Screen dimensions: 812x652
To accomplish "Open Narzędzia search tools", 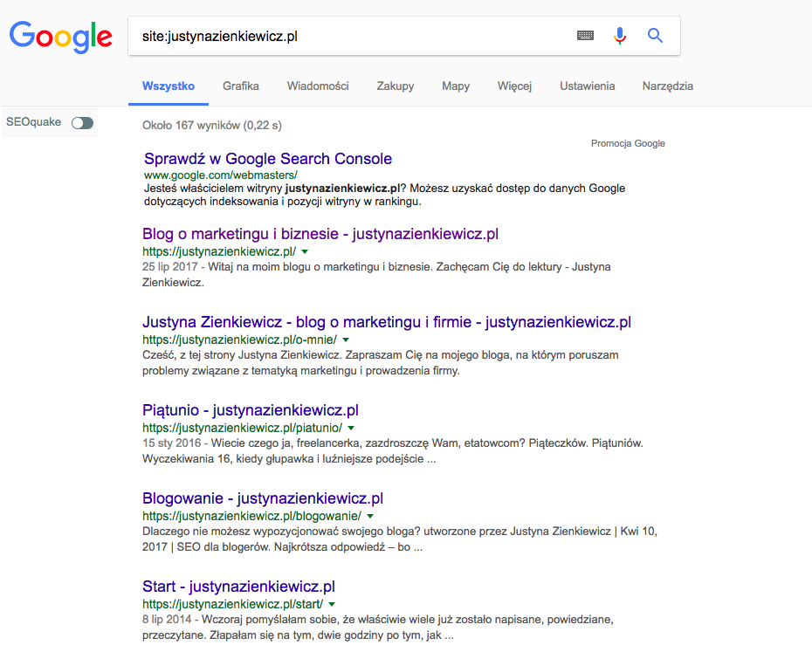I will [668, 86].
